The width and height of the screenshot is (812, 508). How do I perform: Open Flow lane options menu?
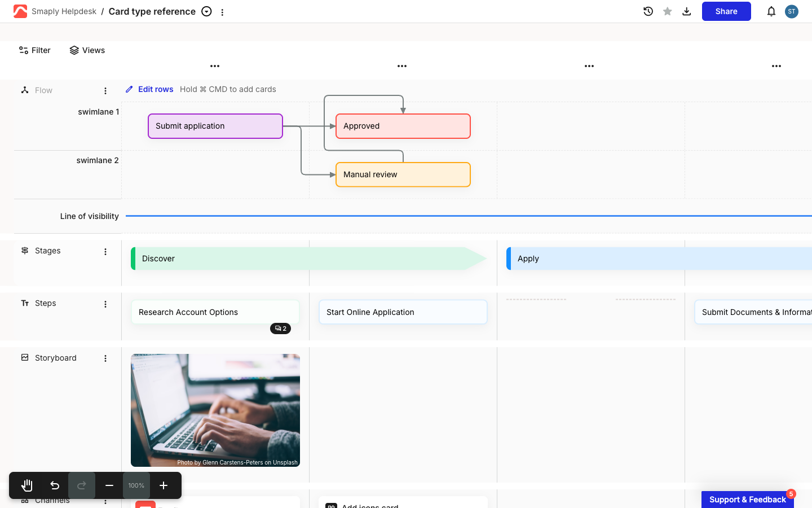tap(105, 90)
